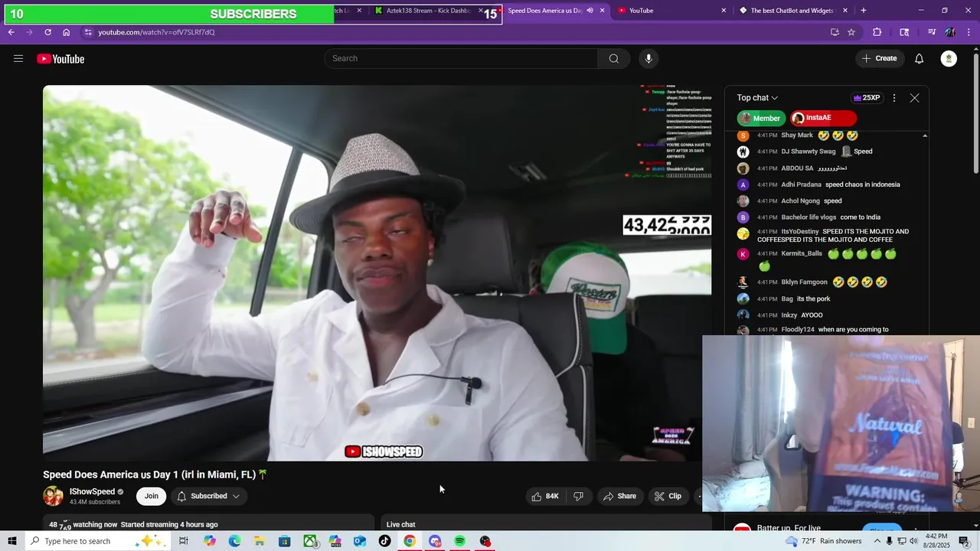The height and width of the screenshot is (551, 980).
Task: Select the Member chip in chat
Action: (761, 118)
